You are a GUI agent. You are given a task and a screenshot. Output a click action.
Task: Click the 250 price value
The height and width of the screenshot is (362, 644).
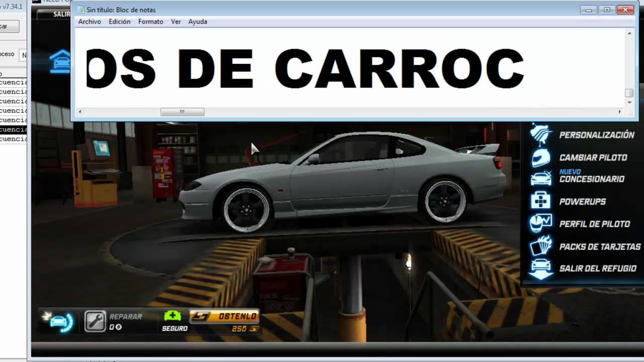tap(239, 329)
